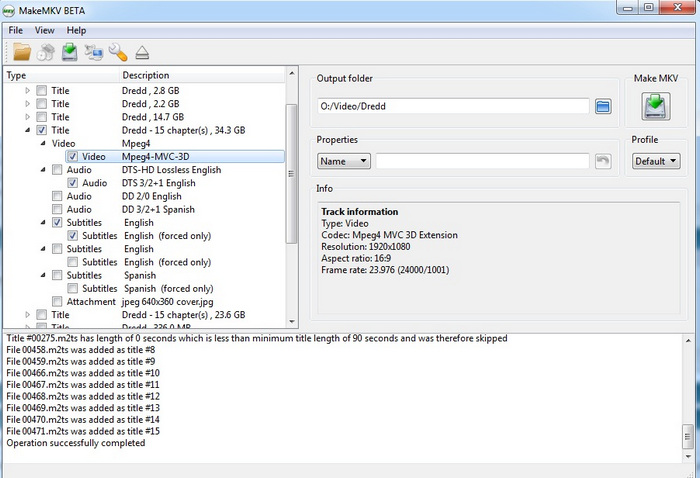
Task: Eject the disc using the eject icon
Action: tap(142, 52)
